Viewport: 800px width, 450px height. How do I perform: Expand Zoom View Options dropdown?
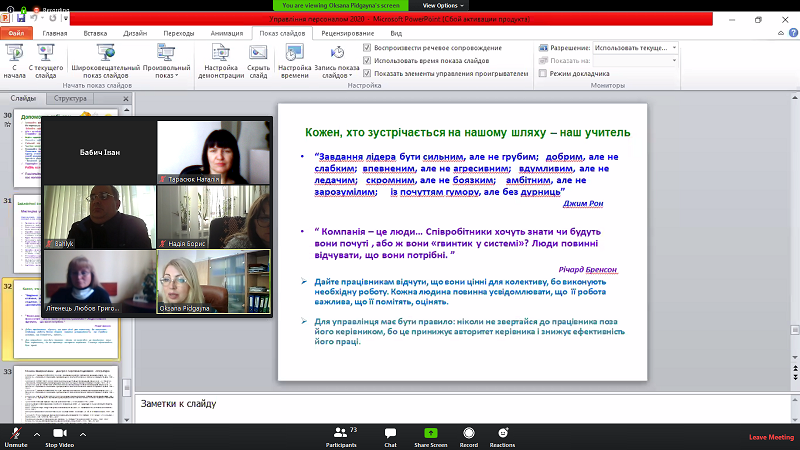pos(443,5)
